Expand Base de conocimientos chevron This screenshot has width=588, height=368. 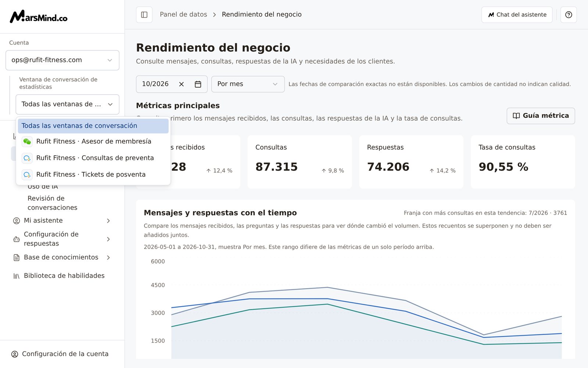[x=108, y=258]
